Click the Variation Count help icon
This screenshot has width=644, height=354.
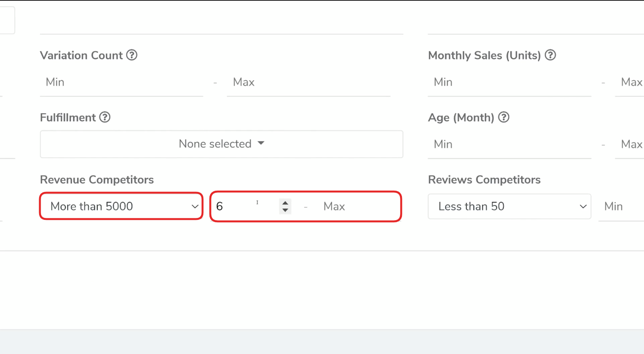click(x=132, y=55)
